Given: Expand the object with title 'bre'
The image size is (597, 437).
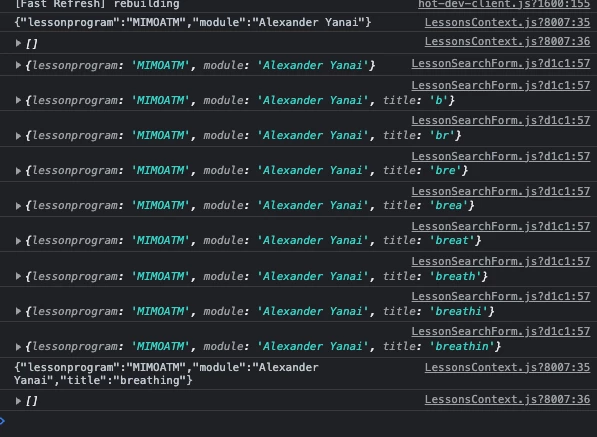Looking at the screenshot, I should click(x=18, y=171).
